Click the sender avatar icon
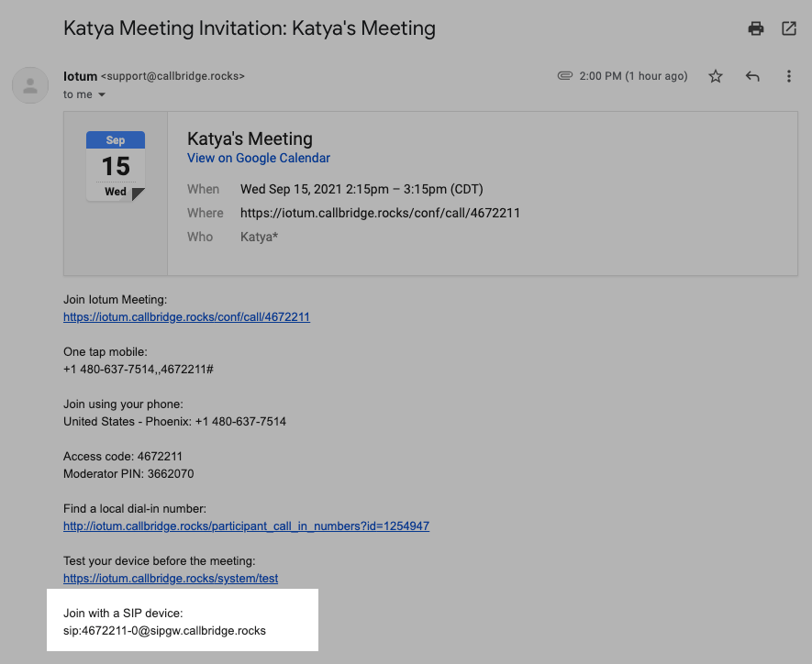The height and width of the screenshot is (664, 812). (30, 85)
